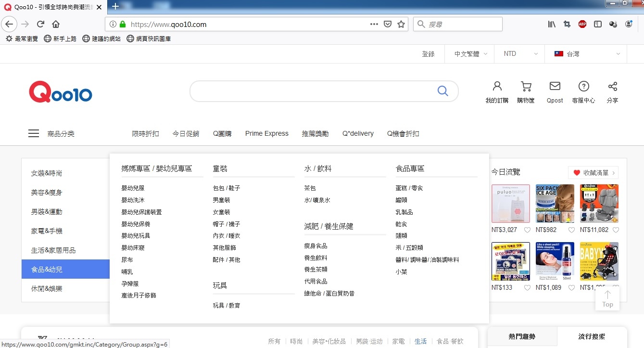Open the 中文繁體 language dropdown
The image size is (644, 348).
pos(471,54)
